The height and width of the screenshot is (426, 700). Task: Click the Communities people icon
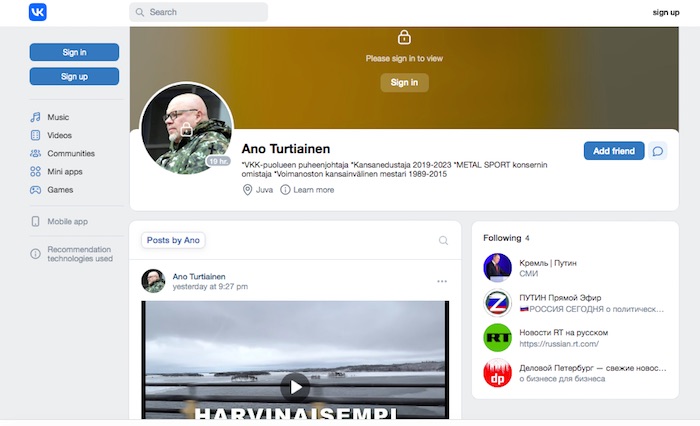tap(35, 154)
